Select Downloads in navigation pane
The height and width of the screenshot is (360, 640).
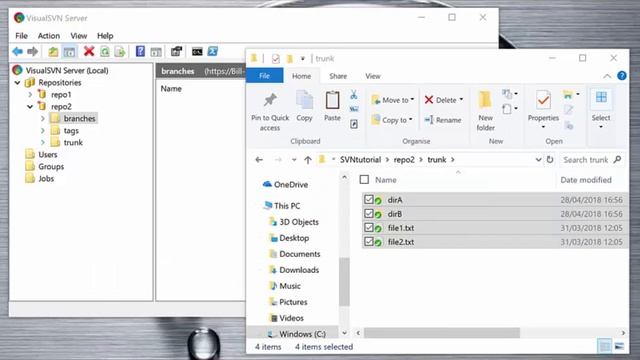click(294, 270)
